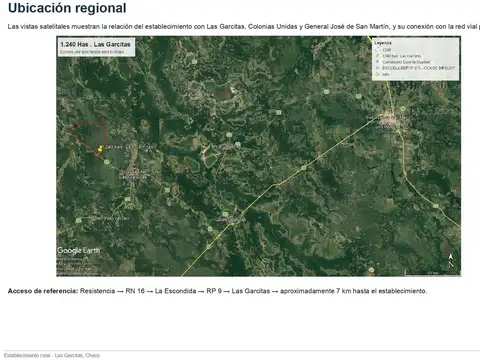Click the red property boundary polygon on the map
480x360 pixels.
click(x=89, y=138)
